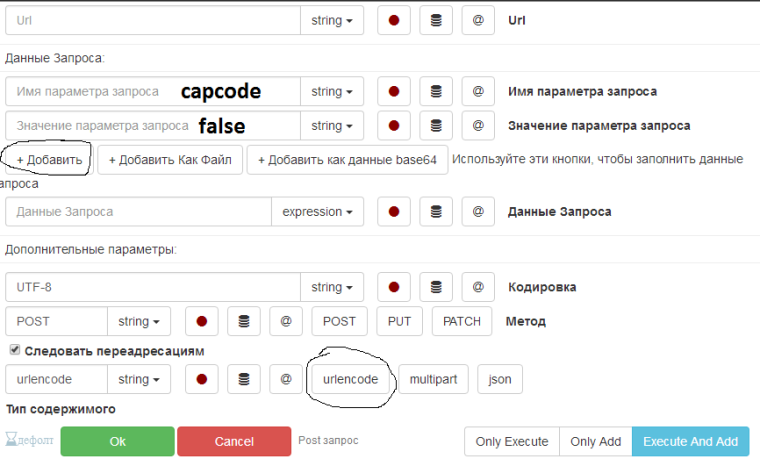760x466 pixels.
Task: Click the @ icon in the Метод row
Action: click(286, 322)
